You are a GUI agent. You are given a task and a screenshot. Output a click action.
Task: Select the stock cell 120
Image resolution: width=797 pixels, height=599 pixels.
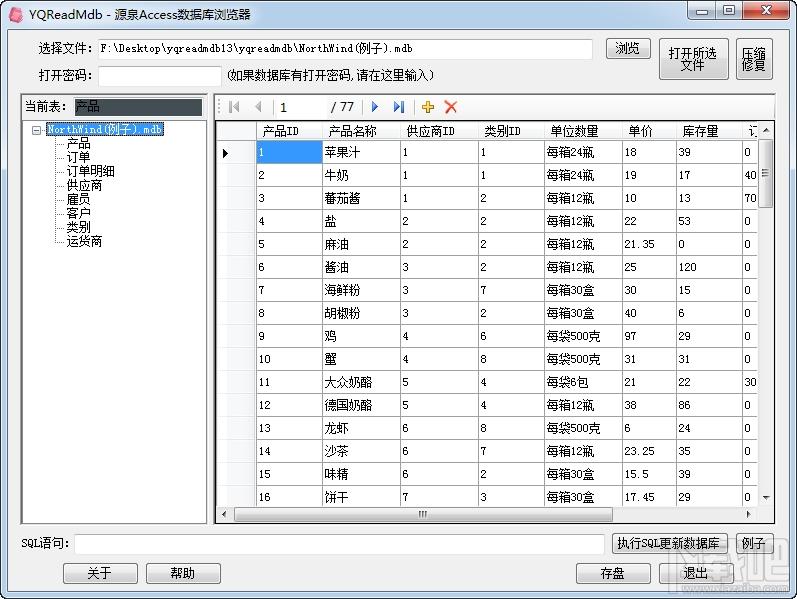click(709, 267)
